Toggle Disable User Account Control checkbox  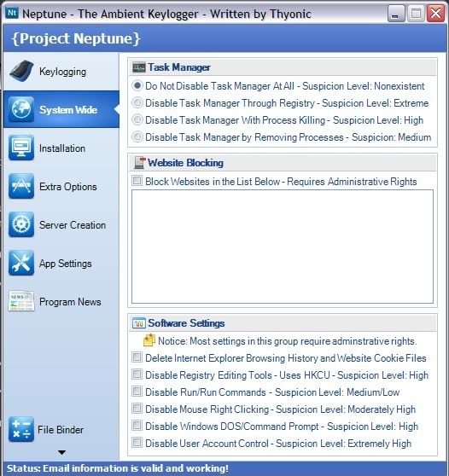pos(137,442)
